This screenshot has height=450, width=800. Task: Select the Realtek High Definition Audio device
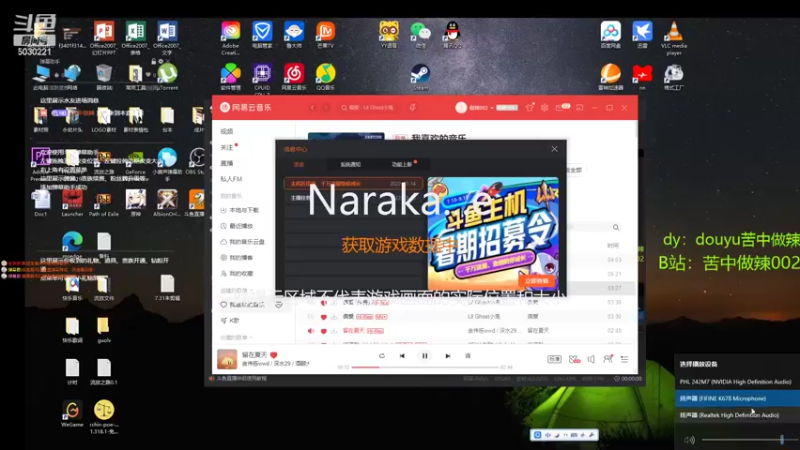[x=737, y=415]
